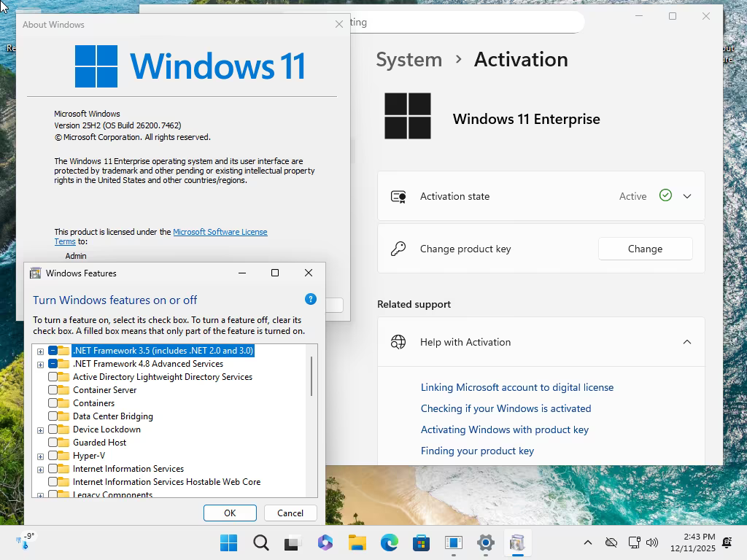Click the Help with Activation globe icon

(398, 342)
